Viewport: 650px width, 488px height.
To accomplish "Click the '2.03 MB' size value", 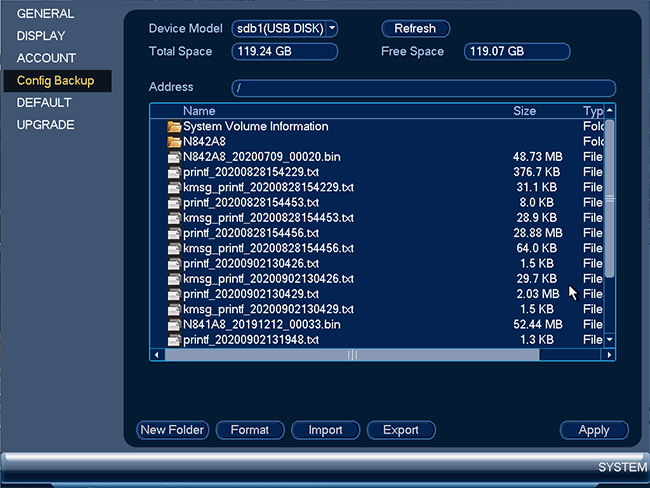I will coord(538,294).
